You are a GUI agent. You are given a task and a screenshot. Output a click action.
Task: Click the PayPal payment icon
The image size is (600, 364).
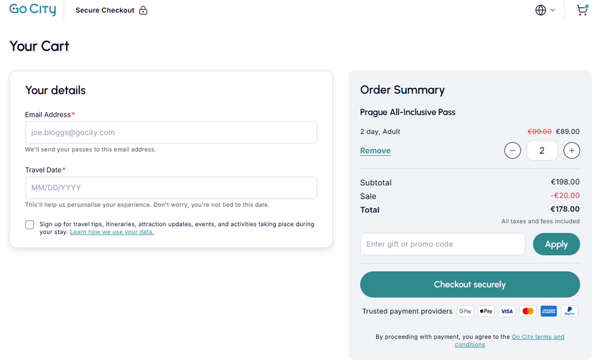569,311
